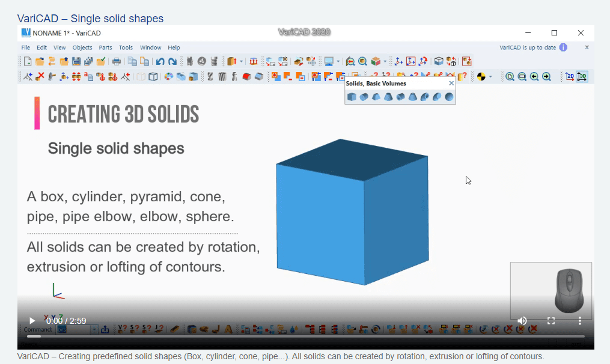The width and height of the screenshot is (610, 364).
Task: Play the VariCAD video
Action: pyautogui.click(x=32, y=321)
